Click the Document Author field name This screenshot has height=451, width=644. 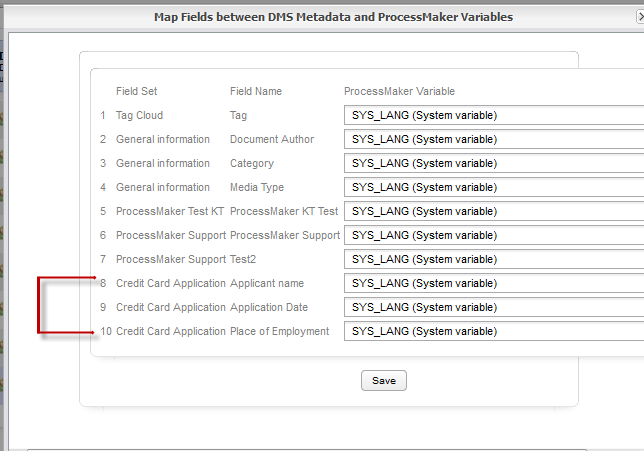point(271,139)
